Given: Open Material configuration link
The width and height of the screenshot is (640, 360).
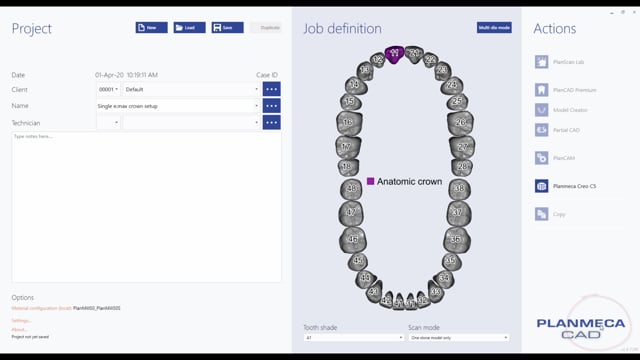Looking at the screenshot, I should coord(42,308).
